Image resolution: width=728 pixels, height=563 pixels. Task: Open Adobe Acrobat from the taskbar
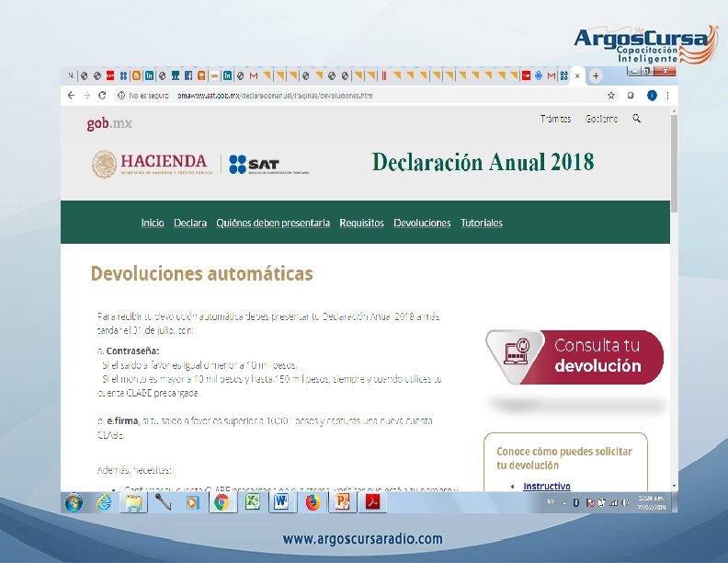point(373,502)
